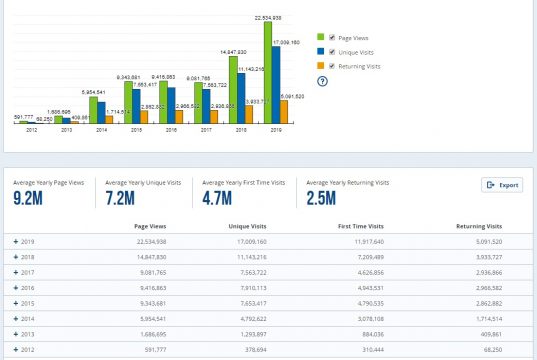Click the green Page Views color swatch
Screen dimensions: 537x360
[x=321, y=37]
